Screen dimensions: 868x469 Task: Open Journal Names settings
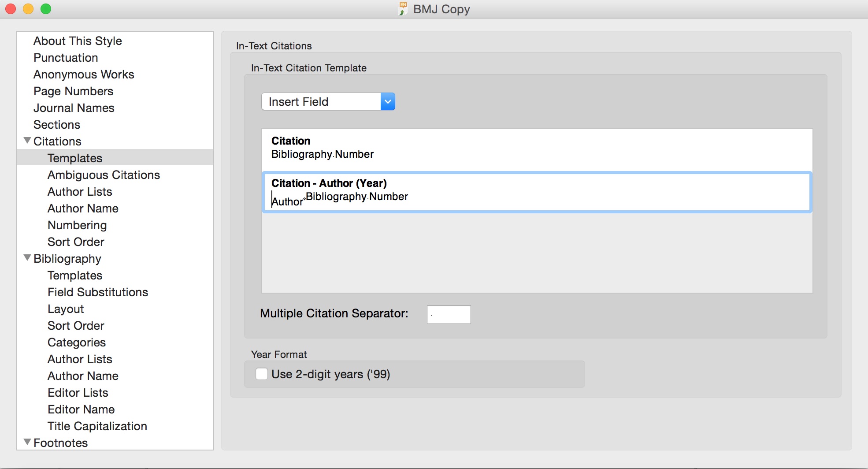click(74, 108)
